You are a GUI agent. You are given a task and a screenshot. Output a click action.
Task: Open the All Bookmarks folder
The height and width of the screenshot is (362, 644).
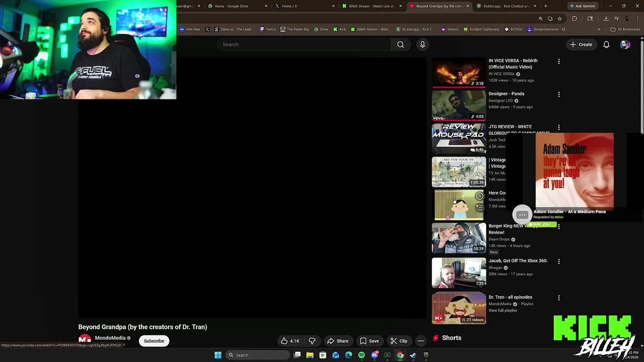click(x=625, y=29)
